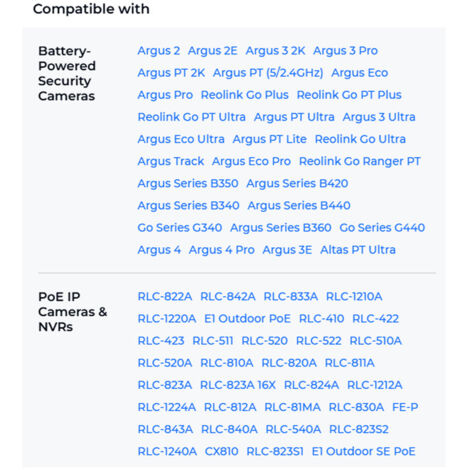
Task: Select the CX810 link
Action: [221, 452]
